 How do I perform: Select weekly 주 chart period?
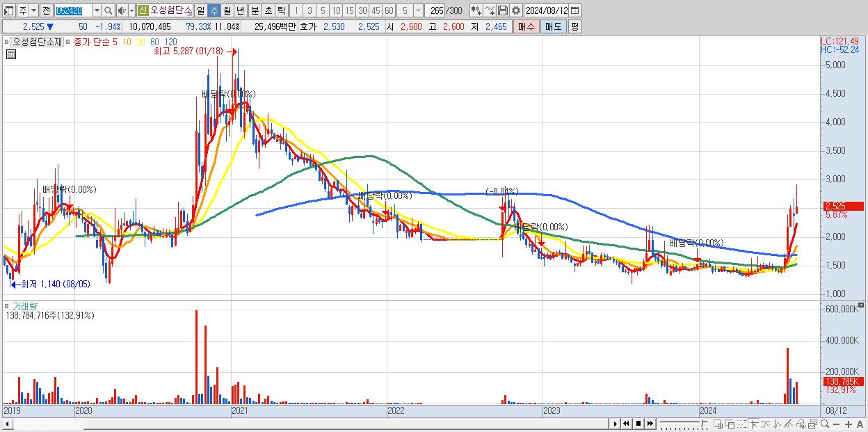(x=214, y=10)
